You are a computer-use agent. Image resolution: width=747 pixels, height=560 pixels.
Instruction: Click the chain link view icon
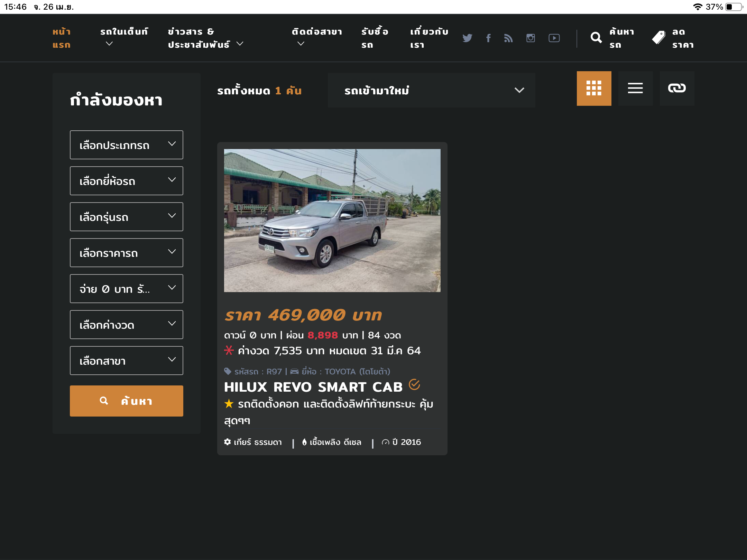(x=677, y=88)
